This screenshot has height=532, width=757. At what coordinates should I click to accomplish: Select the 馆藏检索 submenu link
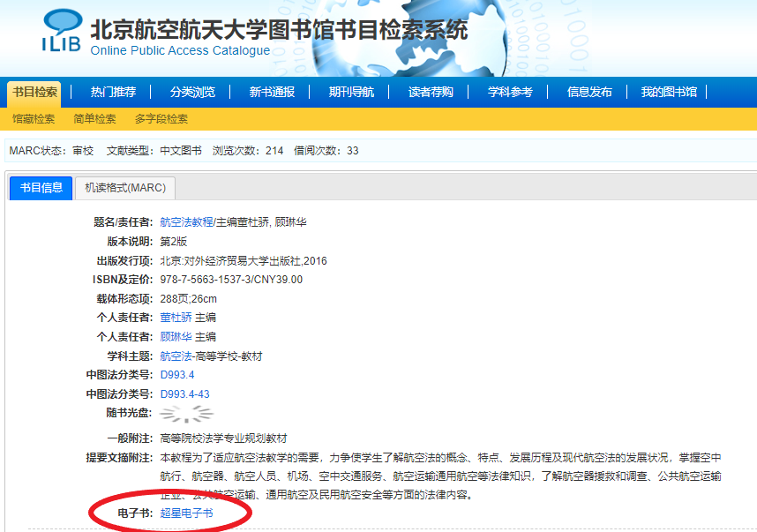34,119
